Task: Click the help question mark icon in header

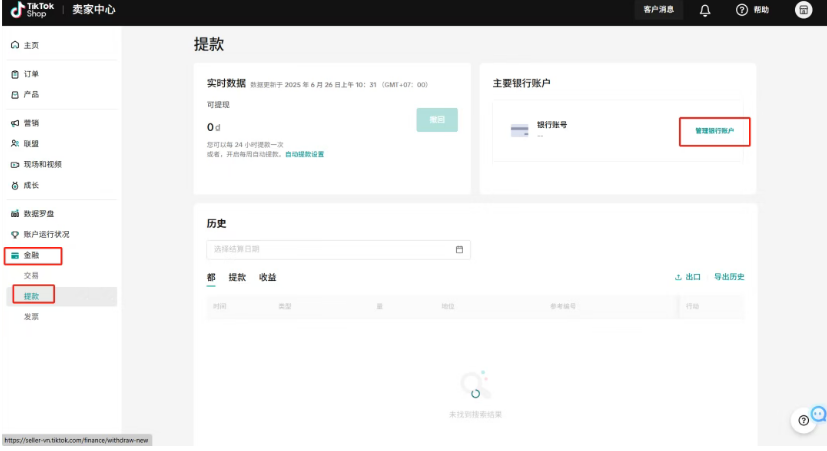Action: (742, 10)
